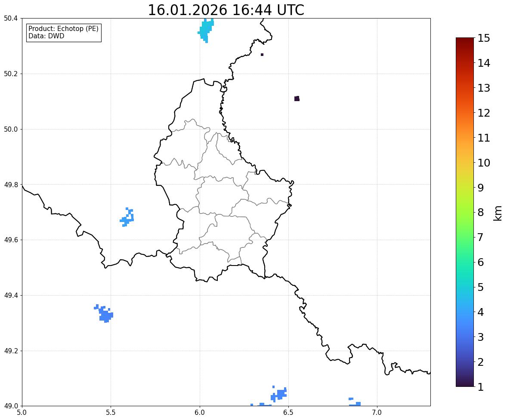Click colorbar tick label 15
507x420 pixels.
[x=484, y=38]
